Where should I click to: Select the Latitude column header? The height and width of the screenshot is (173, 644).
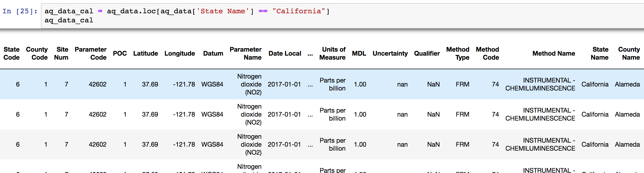146,53
